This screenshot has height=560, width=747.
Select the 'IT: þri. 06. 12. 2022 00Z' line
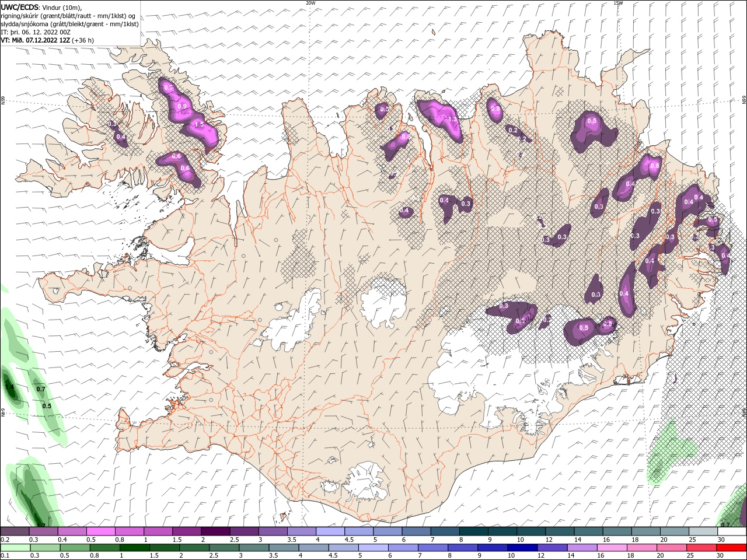tap(36, 32)
